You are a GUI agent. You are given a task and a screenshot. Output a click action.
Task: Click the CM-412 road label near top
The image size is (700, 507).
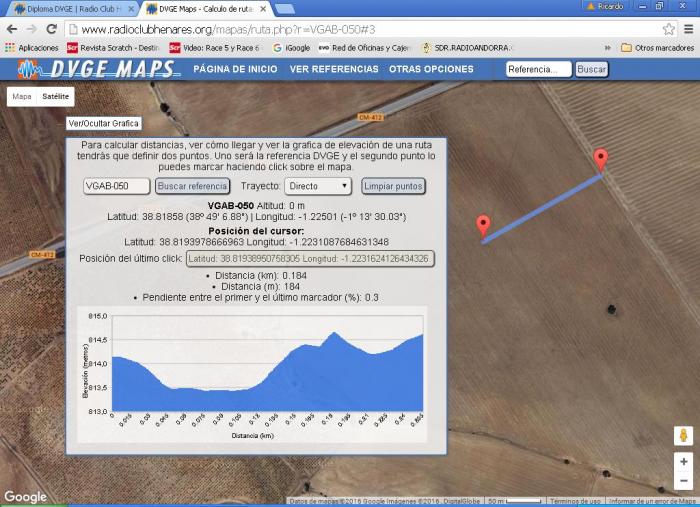tap(370, 117)
